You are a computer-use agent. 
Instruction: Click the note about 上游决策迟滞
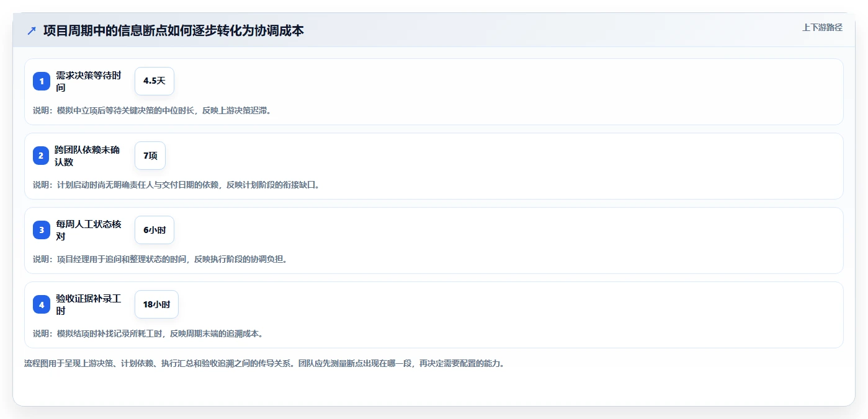pyautogui.click(x=152, y=110)
